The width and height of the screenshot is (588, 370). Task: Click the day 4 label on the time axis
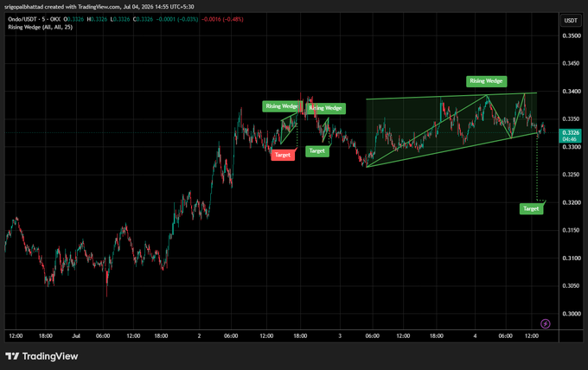[475, 336]
